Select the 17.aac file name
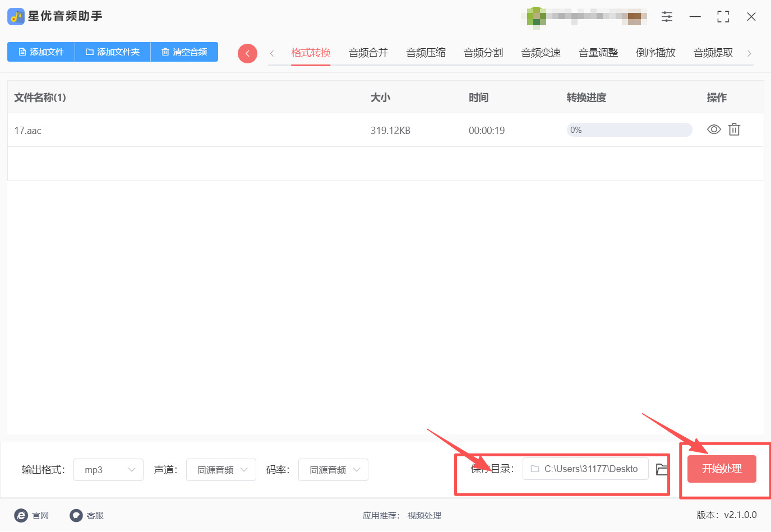 pos(28,131)
